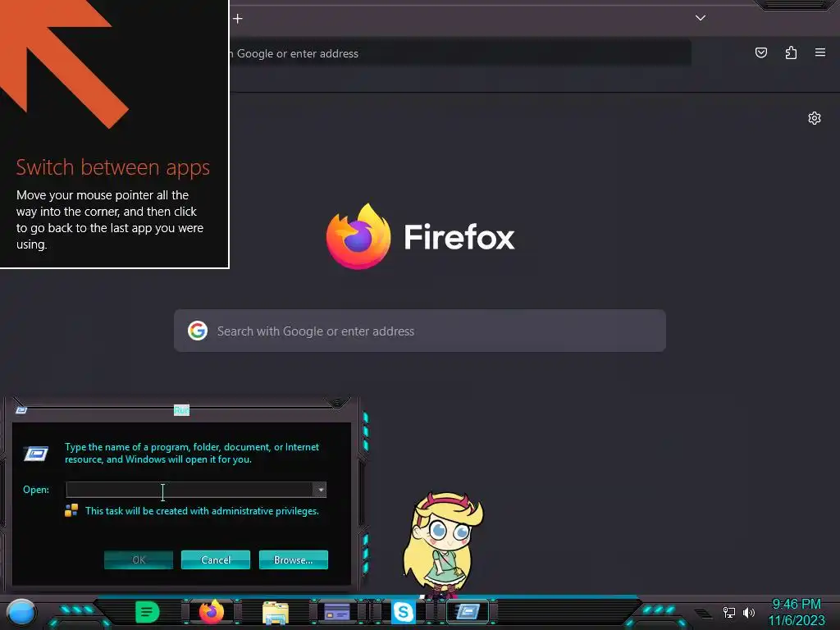Open the network status tray icon
The height and width of the screenshot is (630, 840).
pos(729,612)
